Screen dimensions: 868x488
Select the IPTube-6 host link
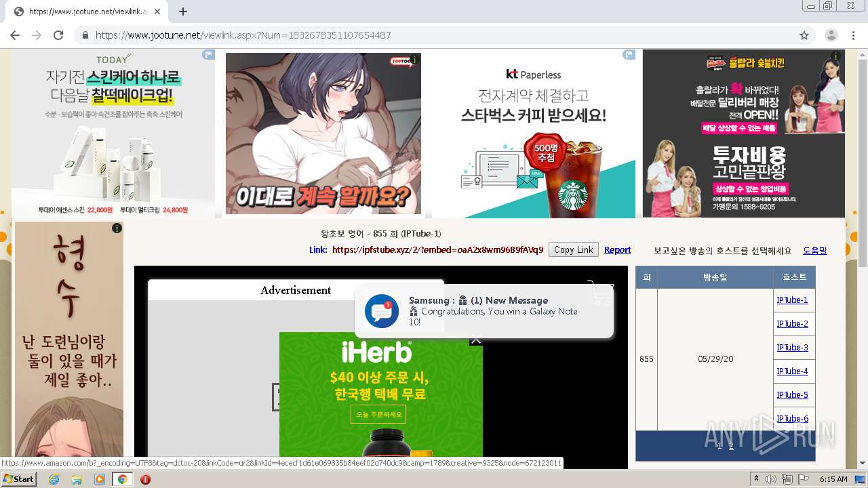(792, 419)
